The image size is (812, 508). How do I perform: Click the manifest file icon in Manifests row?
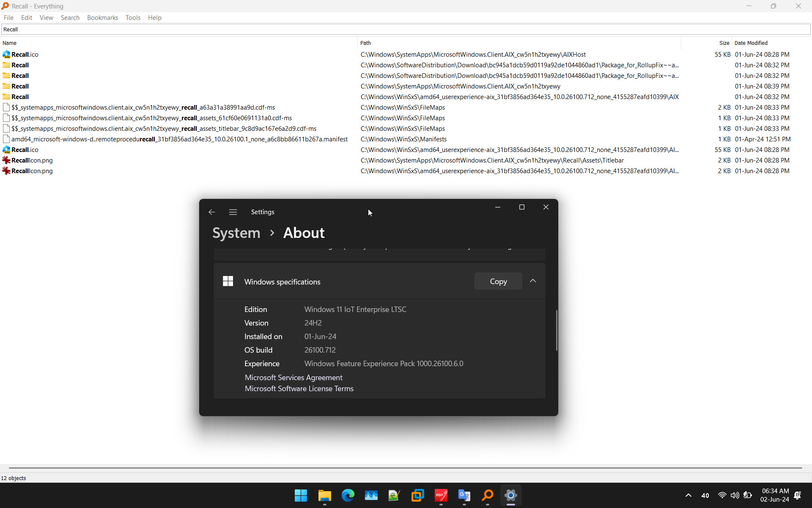(6, 139)
